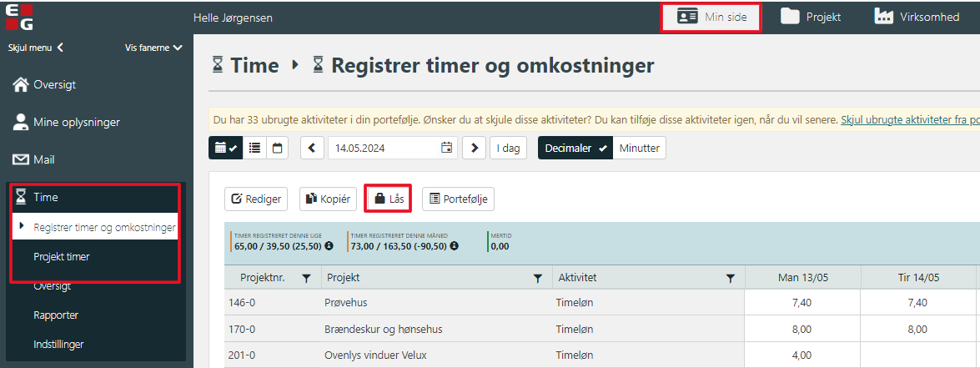
Task: Open Projekt timer in the sidebar
Action: [x=62, y=257]
